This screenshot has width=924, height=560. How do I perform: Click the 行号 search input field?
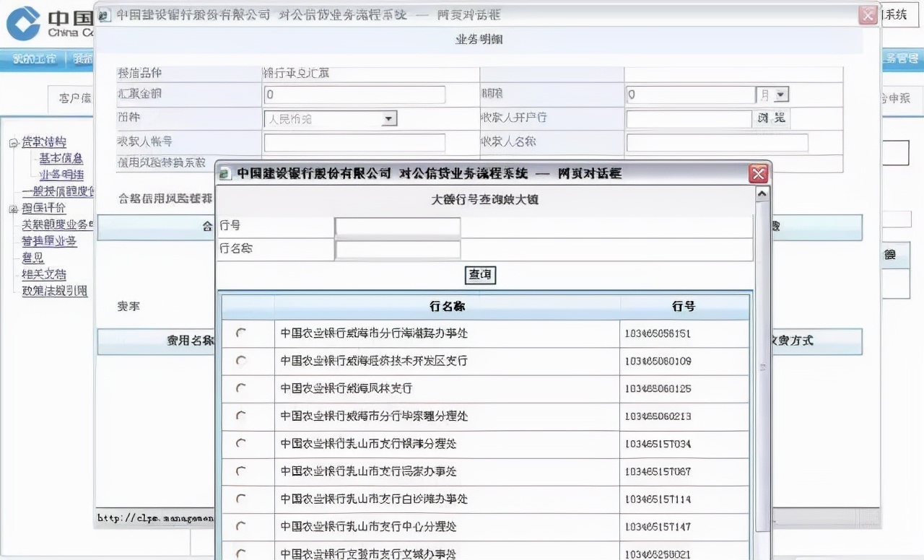point(398,227)
